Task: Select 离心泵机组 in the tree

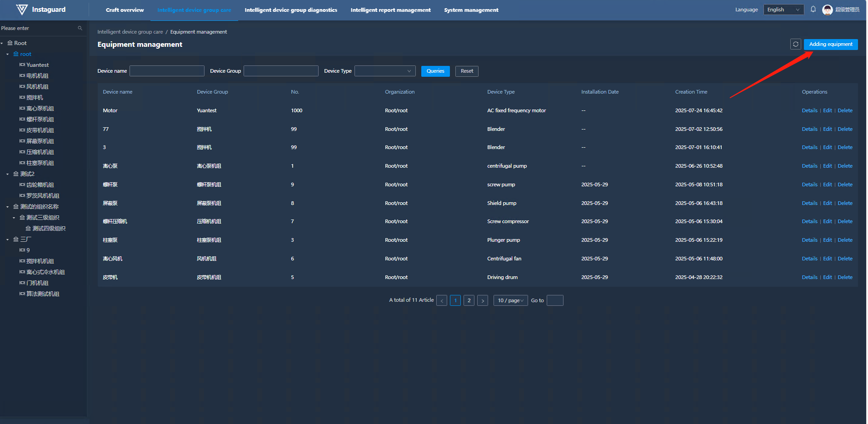Action: (40, 109)
